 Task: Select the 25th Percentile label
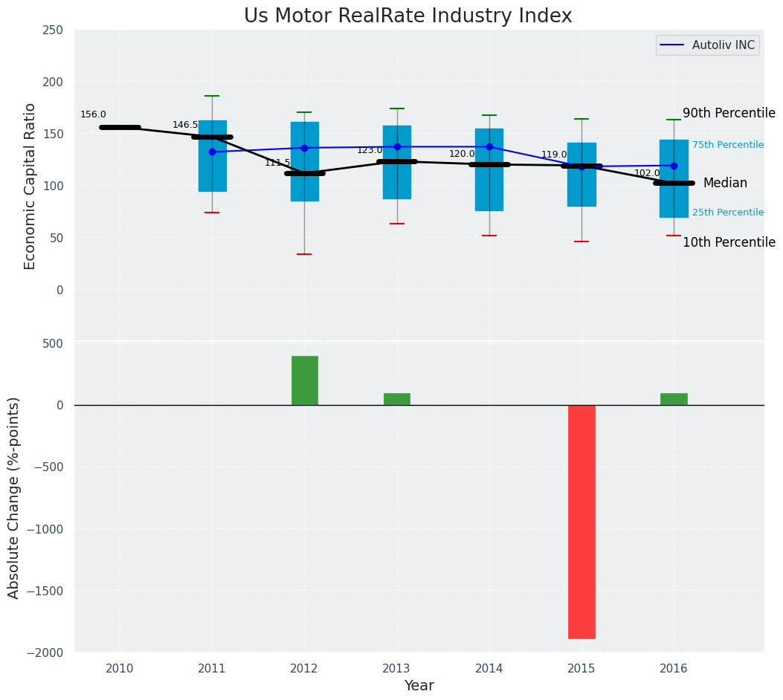727,213
